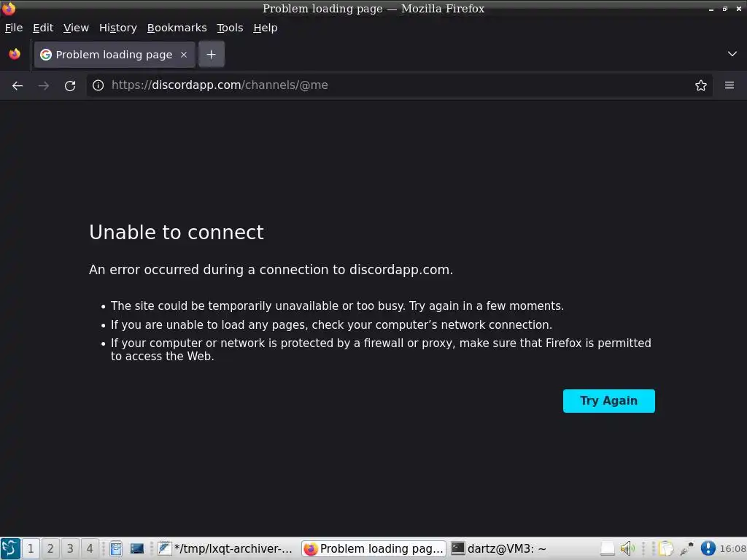Go back to the previous page

[18, 86]
